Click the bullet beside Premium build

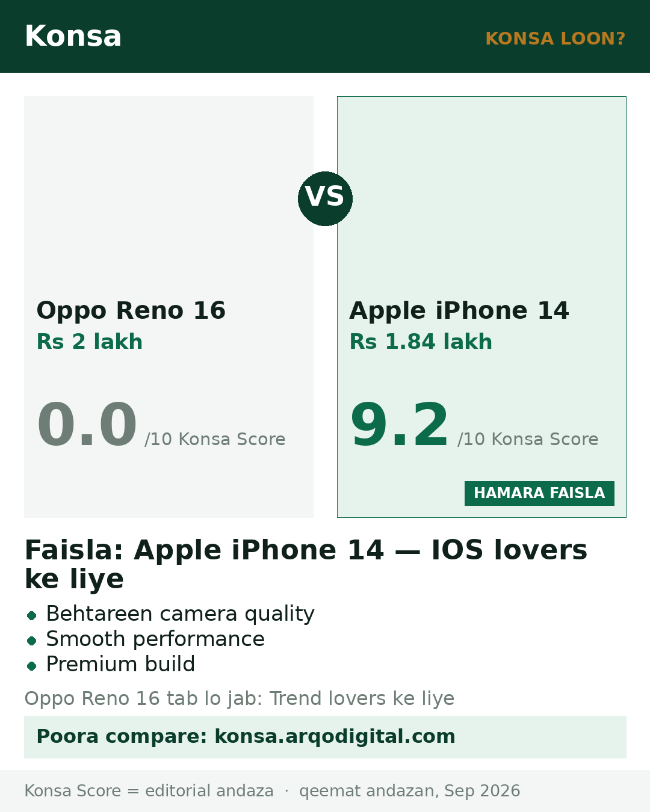pyautogui.click(x=32, y=666)
